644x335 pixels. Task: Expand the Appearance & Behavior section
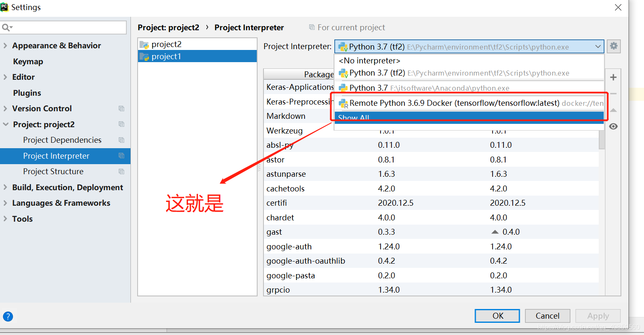click(x=6, y=45)
